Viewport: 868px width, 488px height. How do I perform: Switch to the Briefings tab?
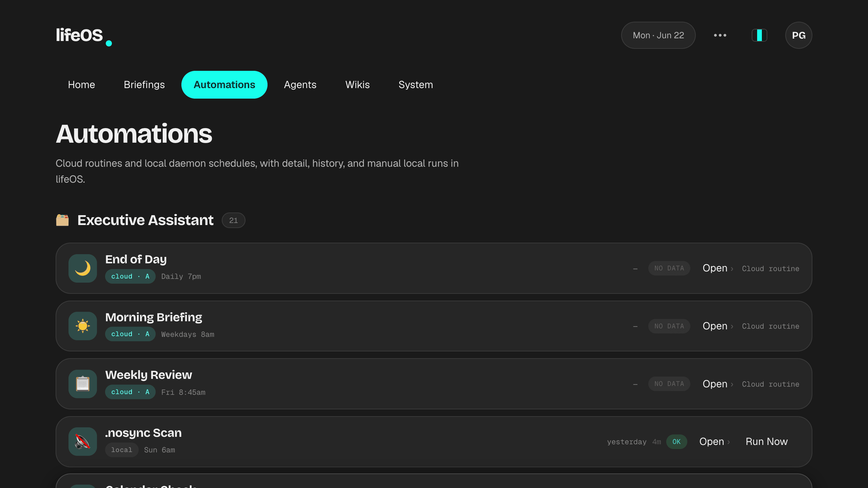[144, 85]
